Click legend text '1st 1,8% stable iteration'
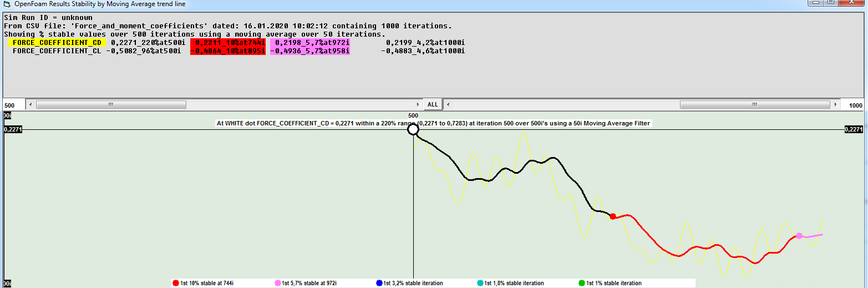Screen dimensions: 868x288 514,283
